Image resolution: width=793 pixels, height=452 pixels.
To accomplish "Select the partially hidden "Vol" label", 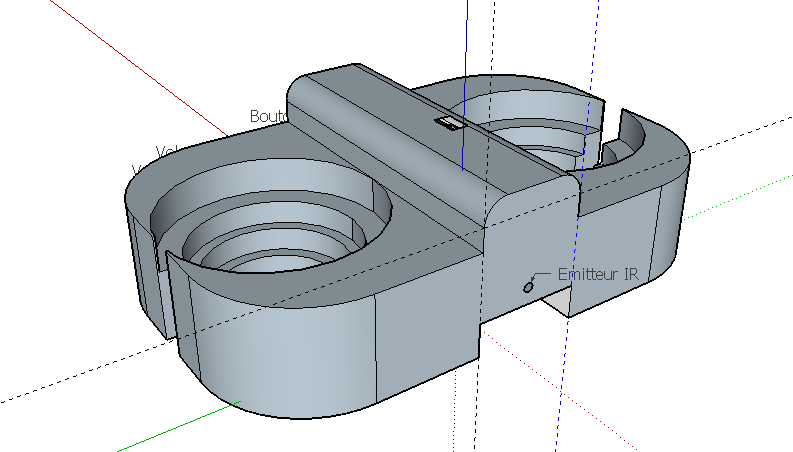I will pyautogui.click(x=166, y=151).
